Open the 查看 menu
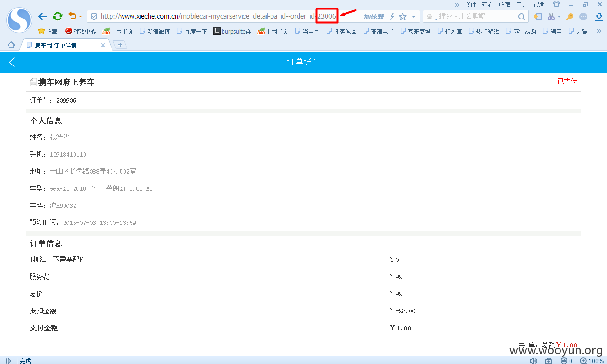607x364 pixels. (x=487, y=4)
